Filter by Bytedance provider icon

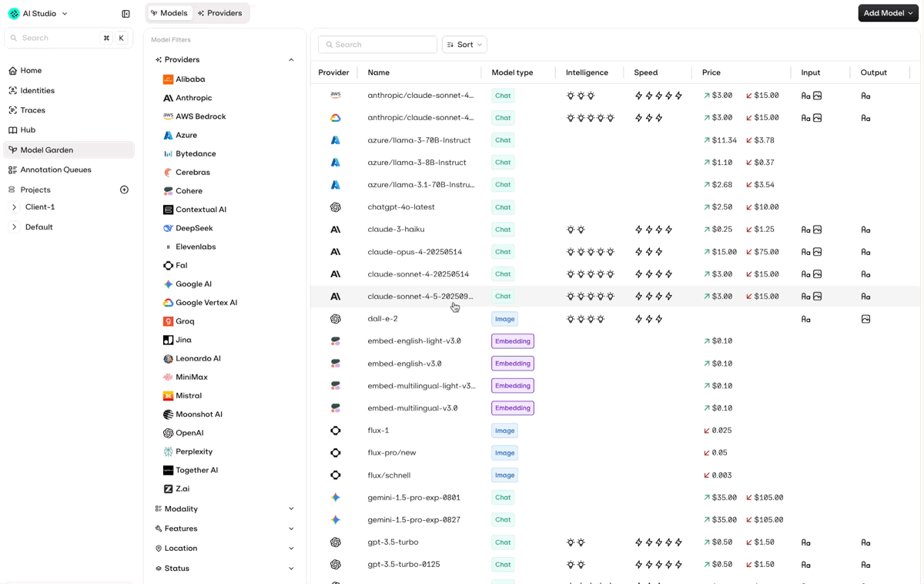click(x=168, y=154)
